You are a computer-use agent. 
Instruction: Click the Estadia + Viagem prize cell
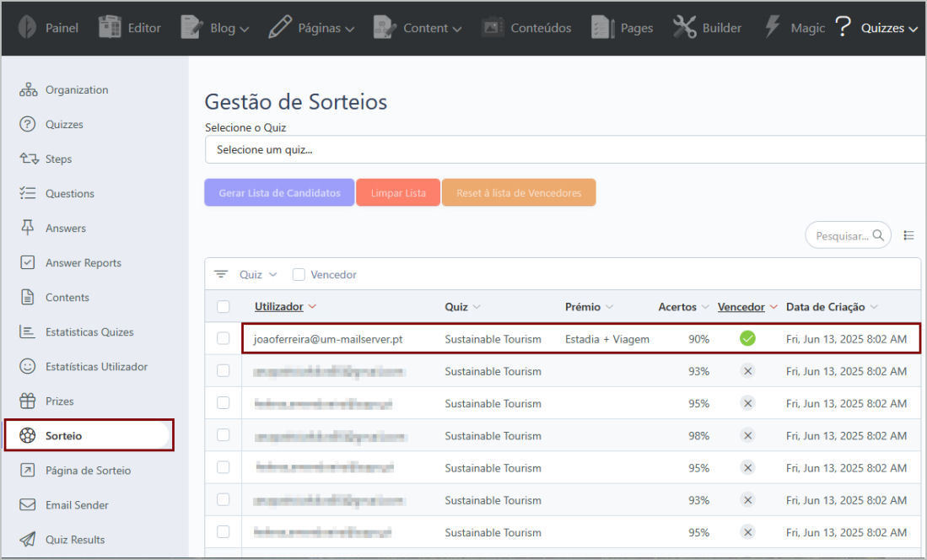tap(607, 339)
